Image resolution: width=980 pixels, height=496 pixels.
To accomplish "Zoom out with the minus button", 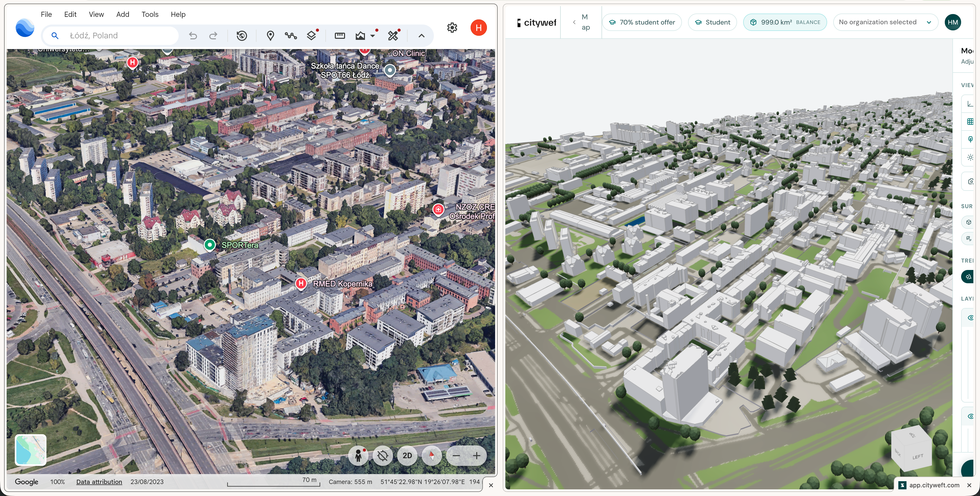I will (x=457, y=456).
